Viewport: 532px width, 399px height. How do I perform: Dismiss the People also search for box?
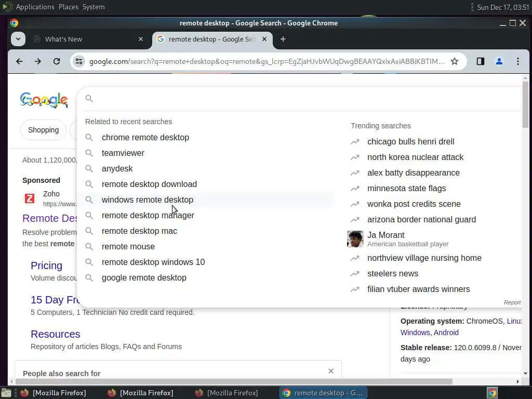(x=331, y=371)
